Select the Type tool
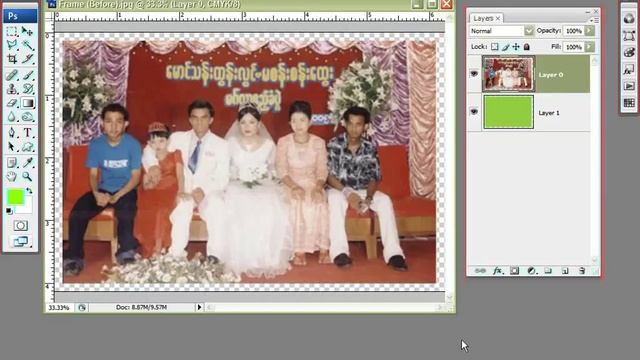 tap(27, 133)
